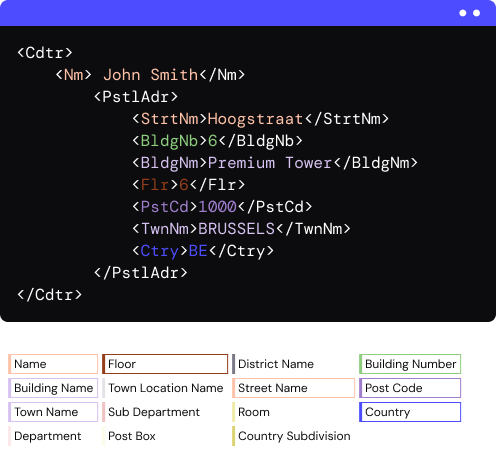496x458 pixels.
Task: Select the Department legend label
Action: tap(47, 436)
